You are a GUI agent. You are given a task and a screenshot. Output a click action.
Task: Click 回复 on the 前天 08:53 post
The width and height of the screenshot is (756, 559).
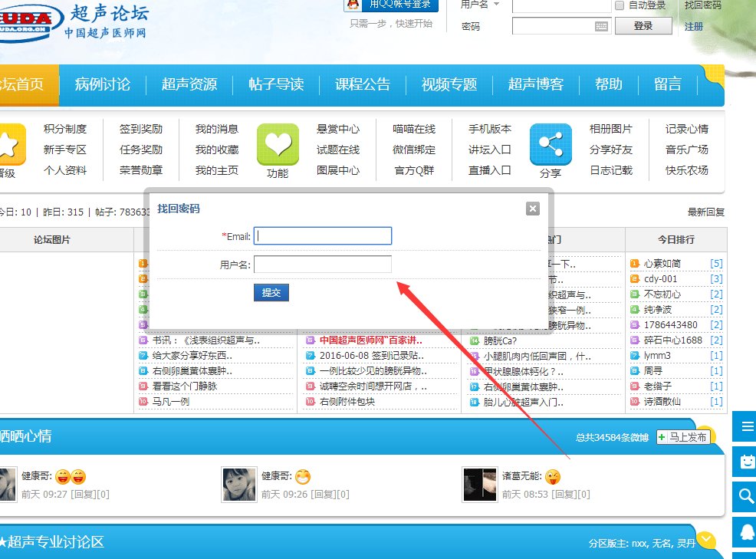click(x=563, y=495)
